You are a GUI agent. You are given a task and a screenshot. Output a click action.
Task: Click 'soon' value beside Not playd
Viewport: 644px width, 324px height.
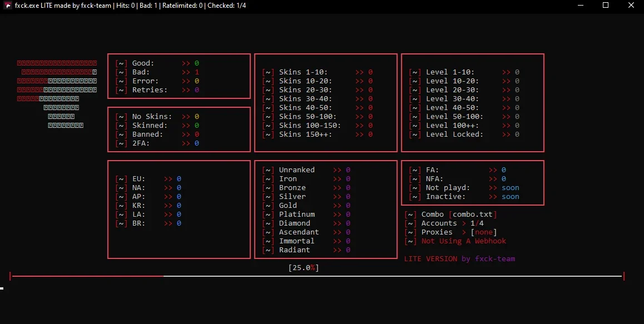tap(511, 188)
